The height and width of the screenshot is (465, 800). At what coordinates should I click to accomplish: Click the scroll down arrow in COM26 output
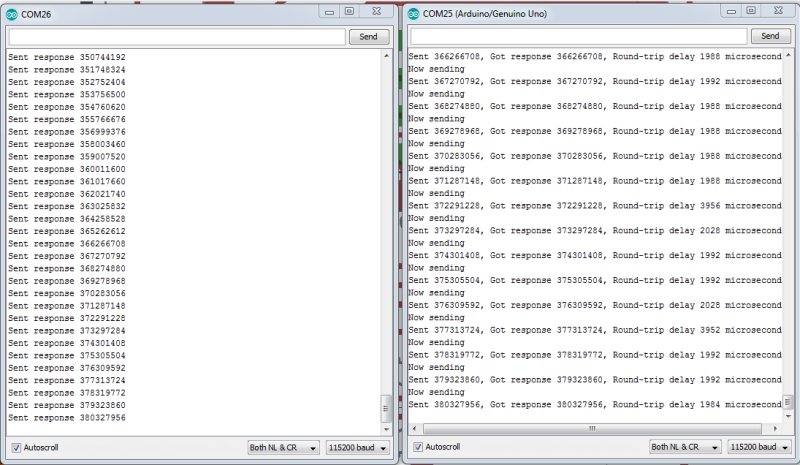click(386, 429)
